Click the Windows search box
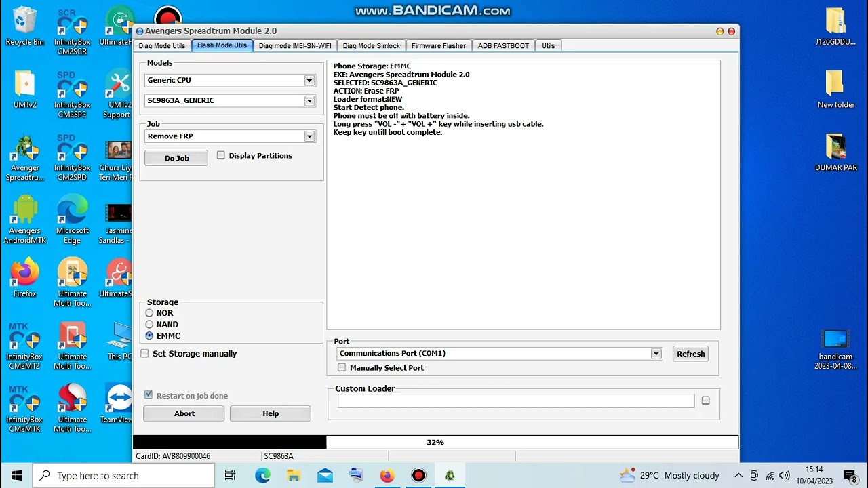868x488 pixels. (x=123, y=475)
